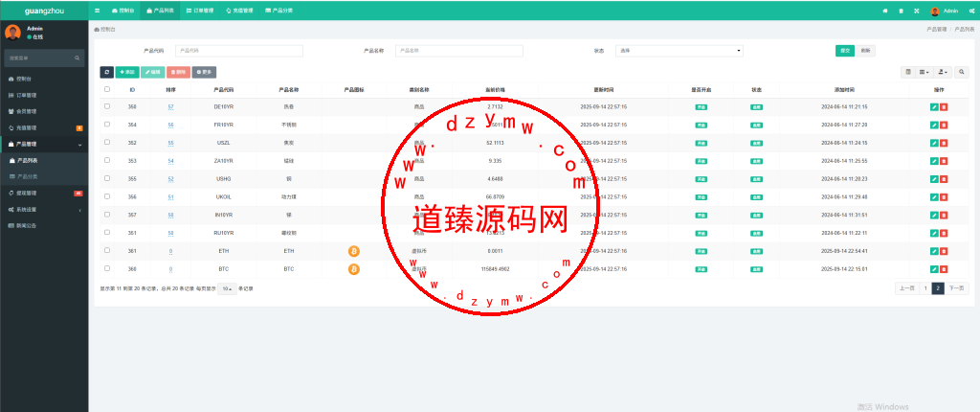
Task: Click the red delete icon in IN10YR row
Action: [x=944, y=216]
